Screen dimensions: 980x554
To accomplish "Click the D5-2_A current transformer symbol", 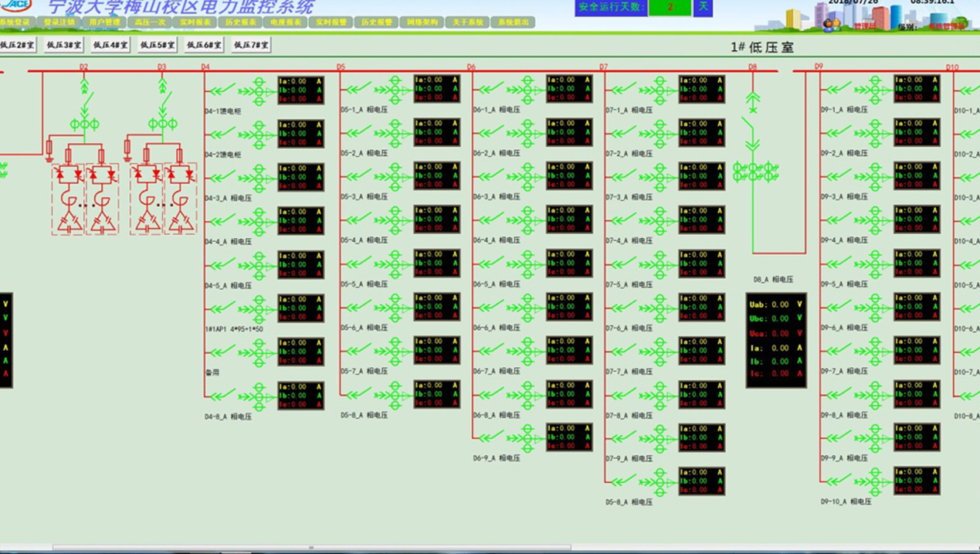I will (x=395, y=133).
